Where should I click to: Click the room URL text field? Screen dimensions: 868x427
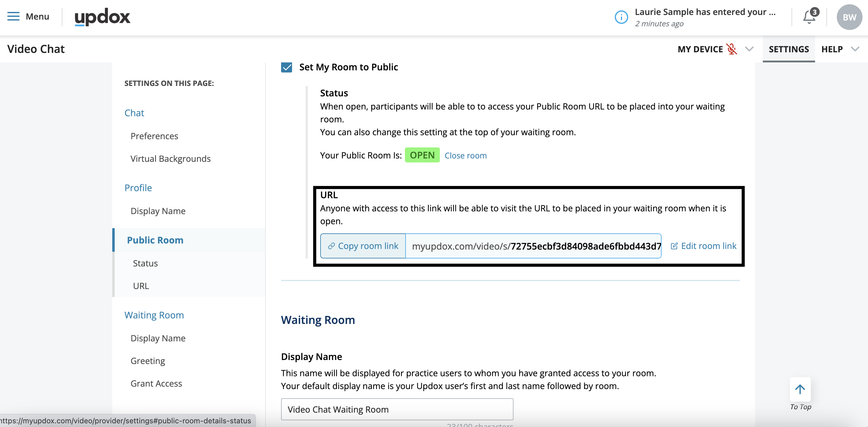[533, 246]
